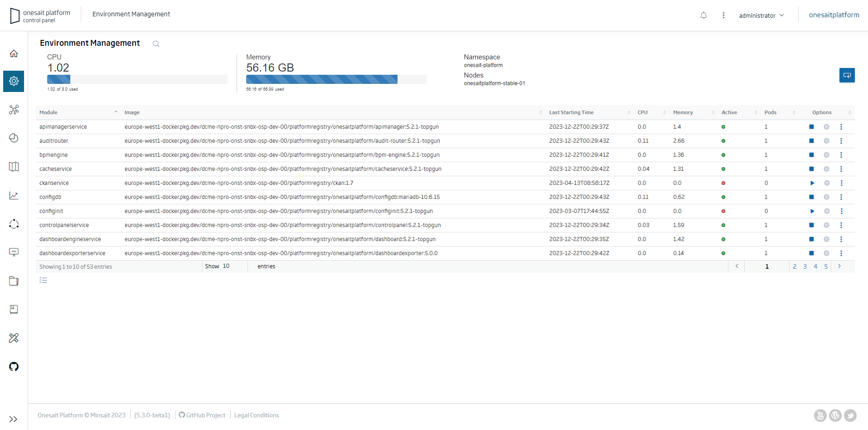Open more options for bpmengine row
Viewport: 868px width, 430px height.
(841, 155)
